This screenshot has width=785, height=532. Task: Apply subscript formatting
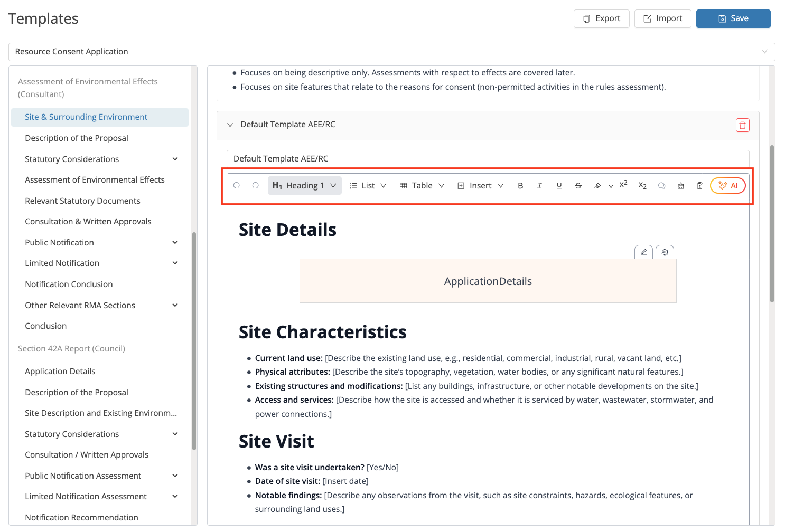[642, 186]
